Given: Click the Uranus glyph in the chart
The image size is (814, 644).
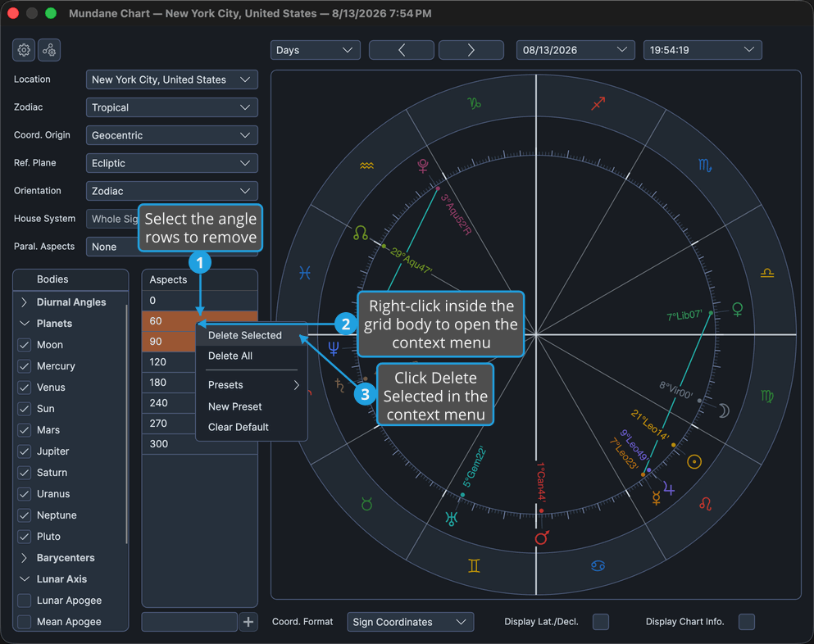Looking at the screenshot, I should 452,519.
